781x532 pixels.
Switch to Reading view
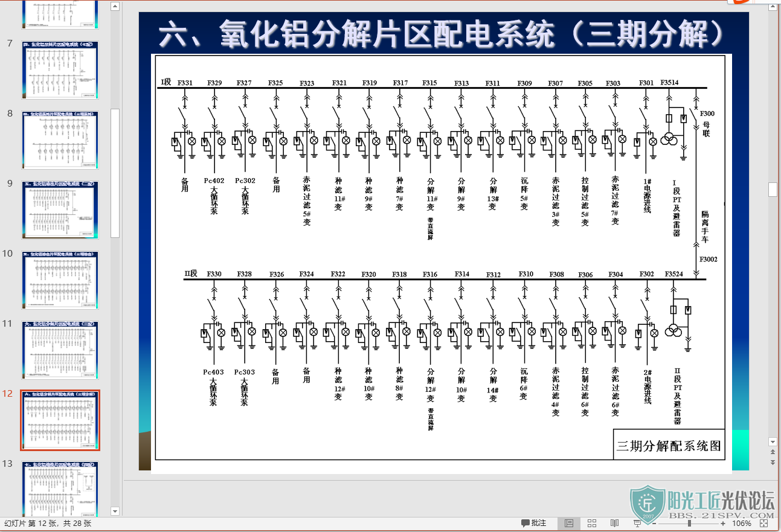coord(614,523)
